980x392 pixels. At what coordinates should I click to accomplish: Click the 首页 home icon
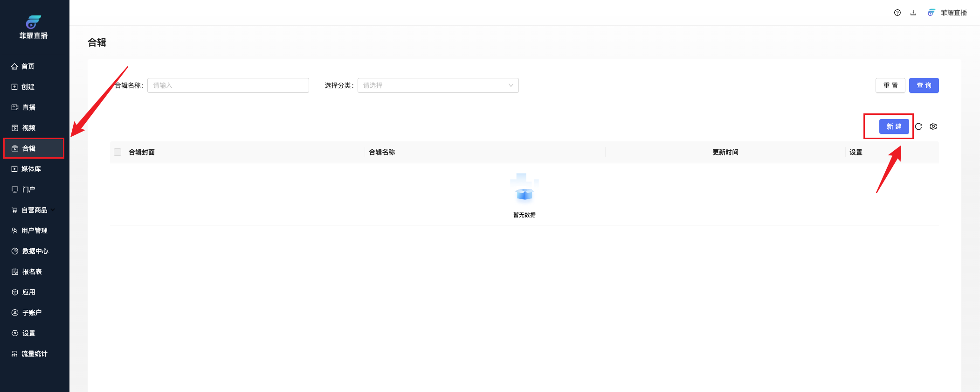click(14, 66)
